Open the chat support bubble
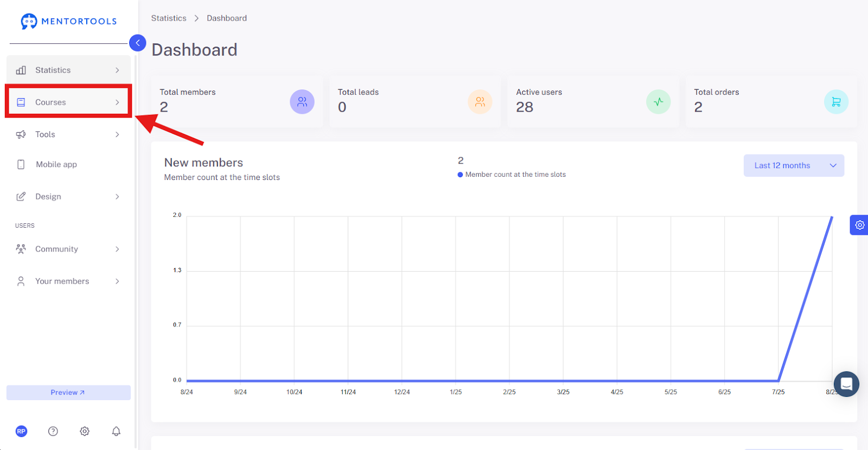The image size is (868, 450). [846, 384]
